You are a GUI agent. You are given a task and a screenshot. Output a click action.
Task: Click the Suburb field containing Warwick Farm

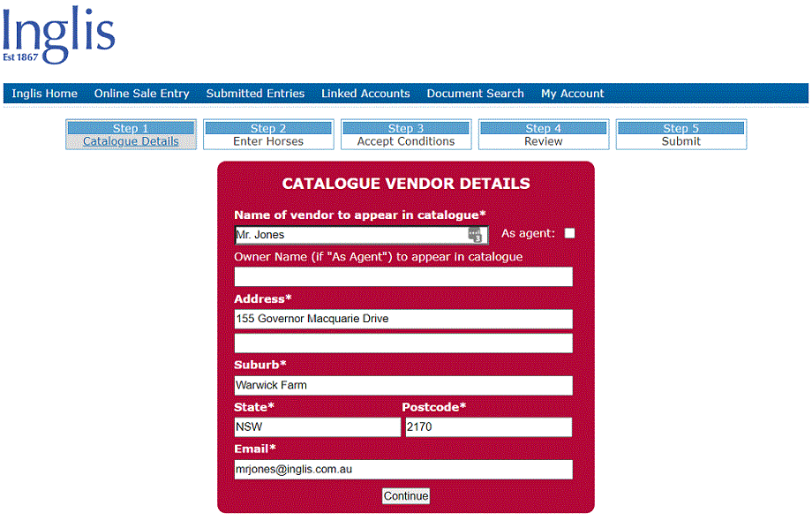coord(403,386)
